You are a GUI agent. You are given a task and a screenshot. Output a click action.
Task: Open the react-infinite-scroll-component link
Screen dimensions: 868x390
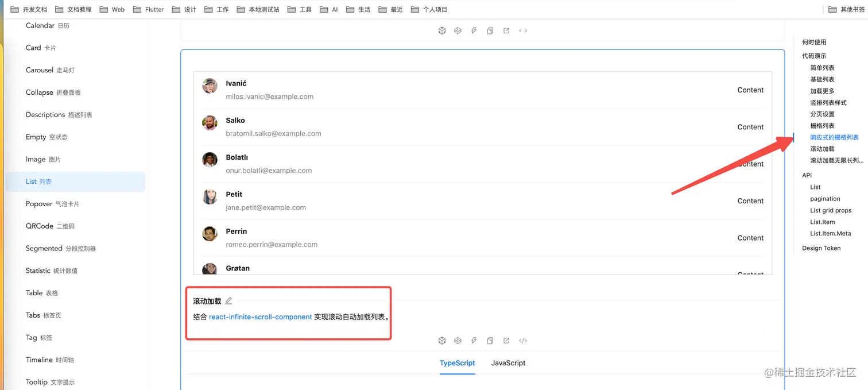[x=261, y=317]
